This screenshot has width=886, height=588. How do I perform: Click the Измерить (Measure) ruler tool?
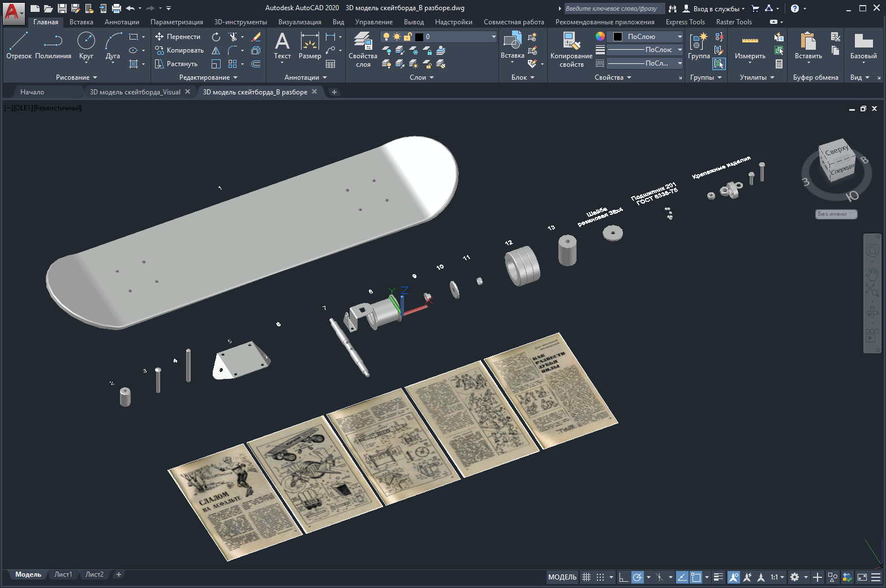point(750,45)
